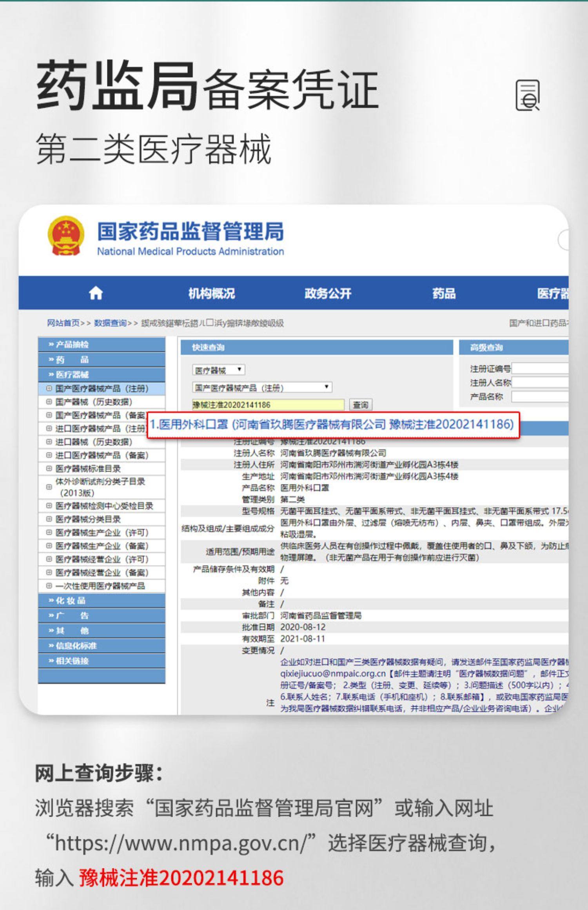Click the national emblem logo

point(66,236)
